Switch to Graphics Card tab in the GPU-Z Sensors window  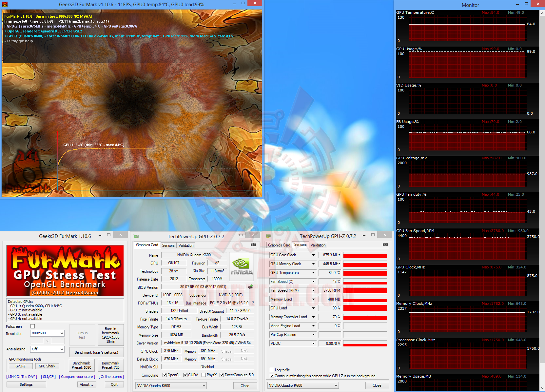pos(279,245)
